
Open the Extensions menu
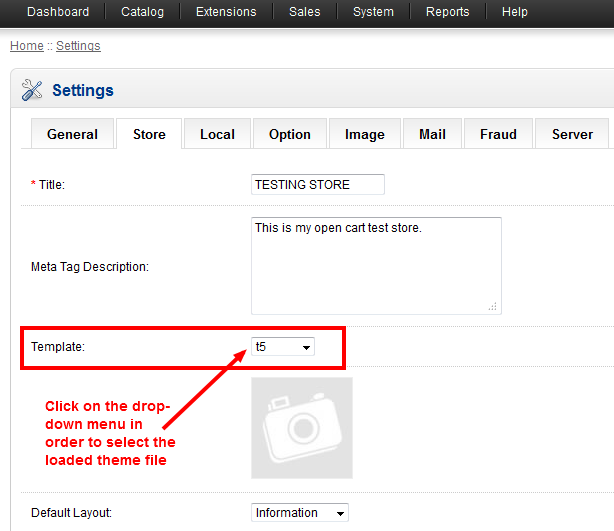(225, 12)
